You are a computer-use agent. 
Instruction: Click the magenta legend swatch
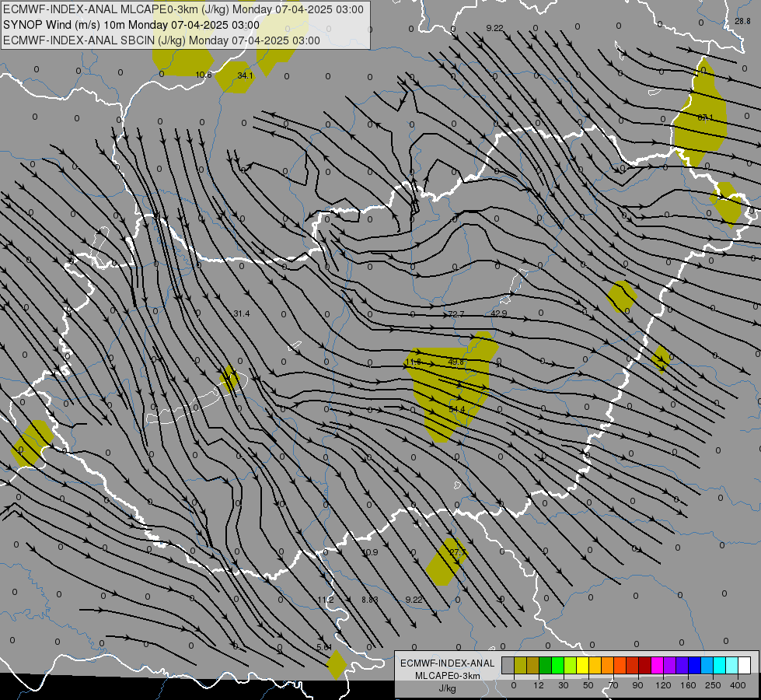pyautogui.click(x=658, y=665)
